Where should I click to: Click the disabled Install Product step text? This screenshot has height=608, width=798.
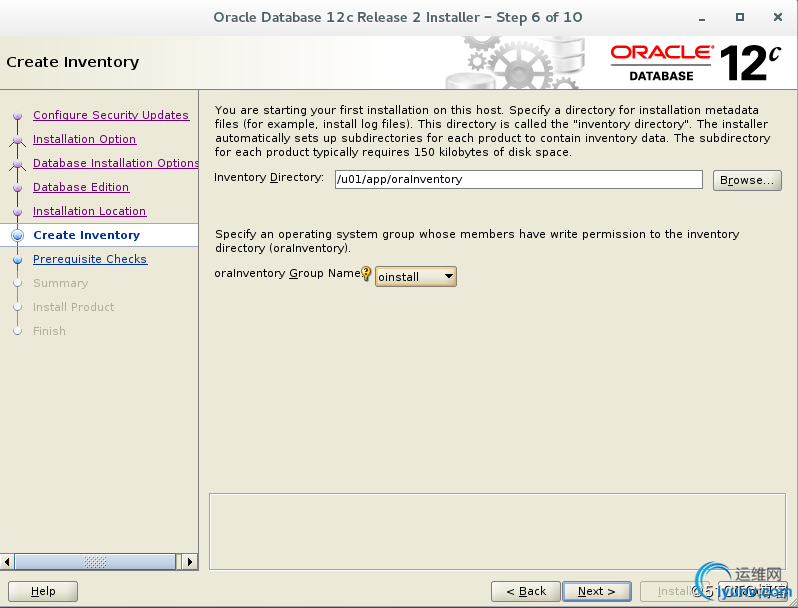(73, 307)
